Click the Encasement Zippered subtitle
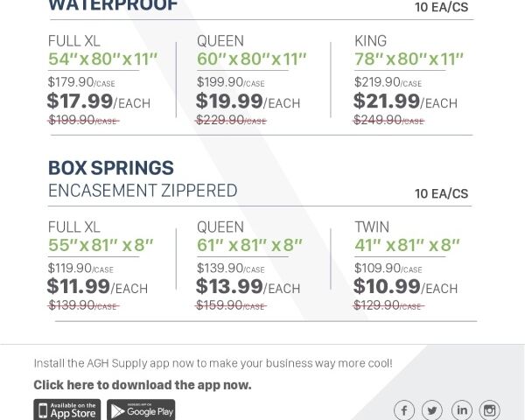The width and height of the screenshot is (525, 420). [x=142, y=190]
